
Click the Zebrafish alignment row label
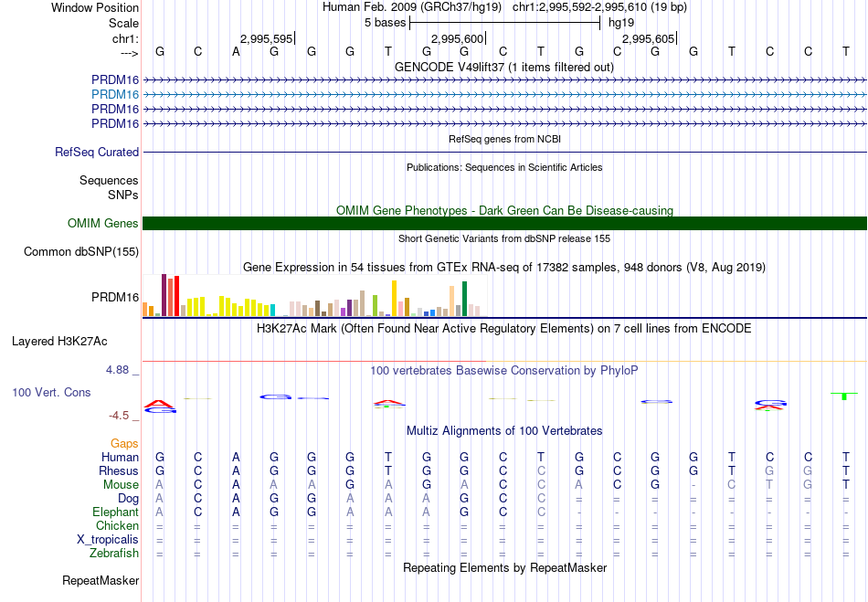click(114, 554)
